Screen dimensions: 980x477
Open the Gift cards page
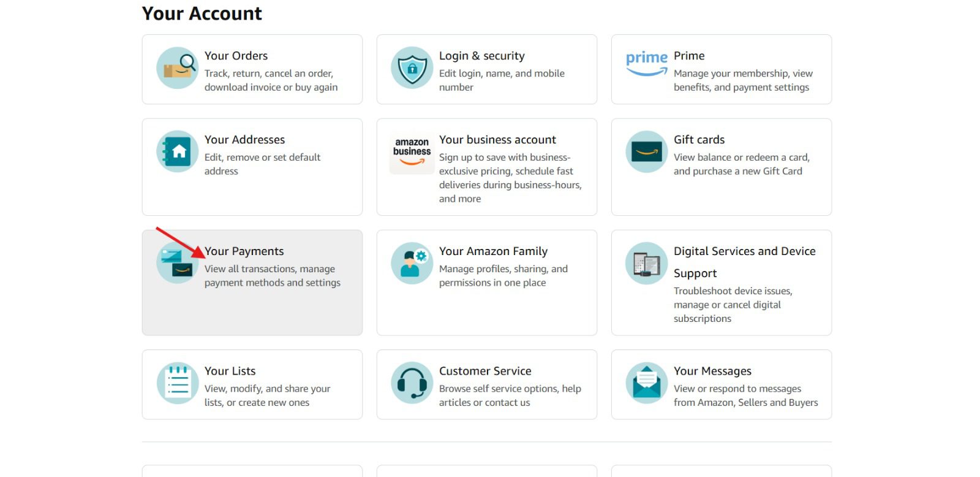click(x=721, y=153)
